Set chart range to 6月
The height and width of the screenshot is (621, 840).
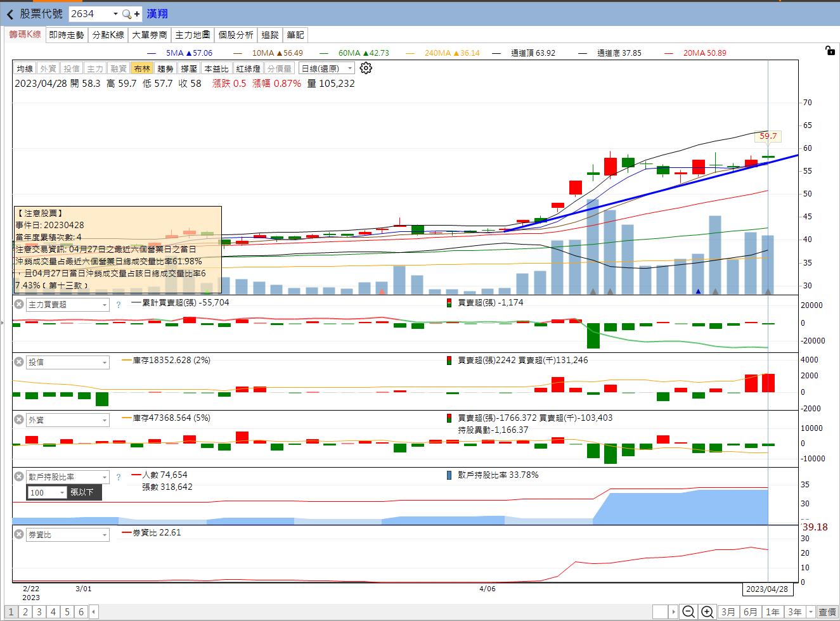point(750,611)
